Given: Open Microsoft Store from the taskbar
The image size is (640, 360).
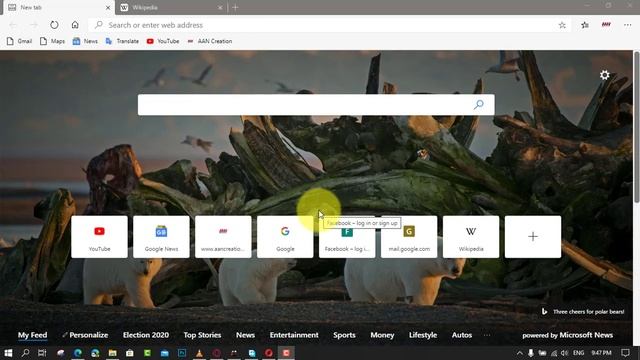Looking at the screenshot, I should 129,353.
